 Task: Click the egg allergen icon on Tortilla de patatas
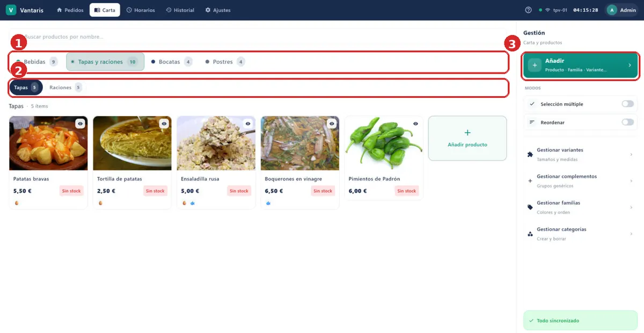click(x=100, y=203)
